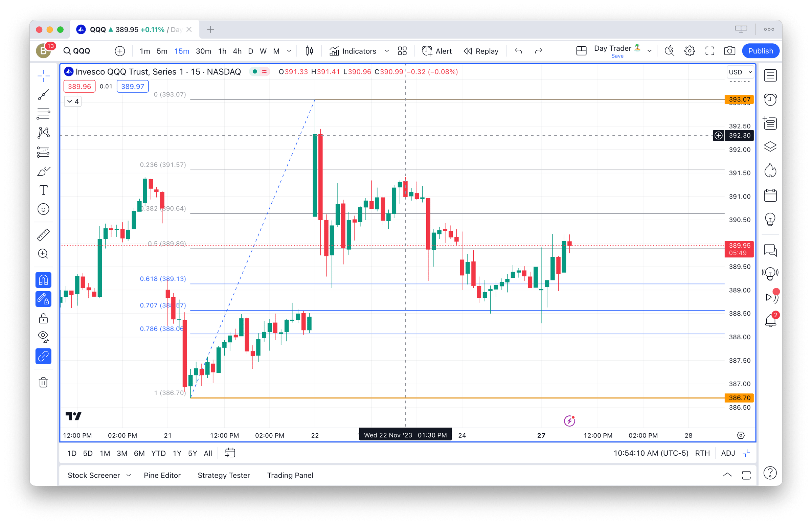812x525 pixels.
Task: Expand the Stock Screener dropdown chevron
Action: point(129,475)
